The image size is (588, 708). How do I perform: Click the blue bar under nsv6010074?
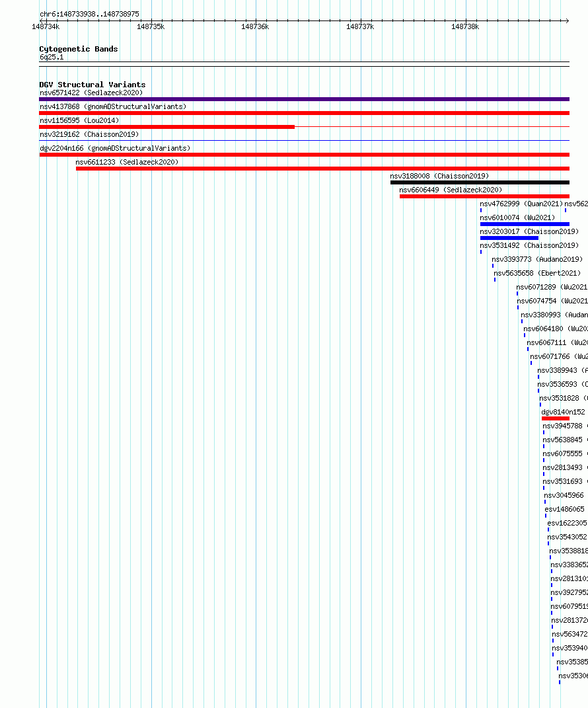525,224
